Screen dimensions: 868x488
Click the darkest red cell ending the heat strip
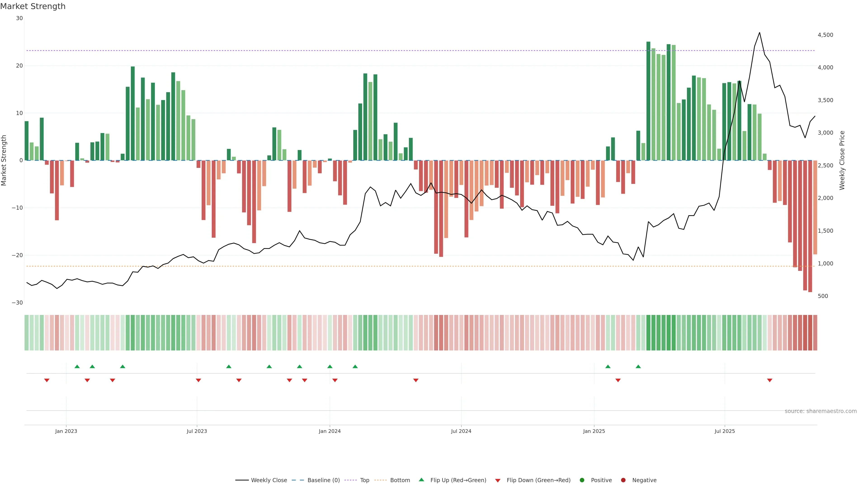click(810, 332)
